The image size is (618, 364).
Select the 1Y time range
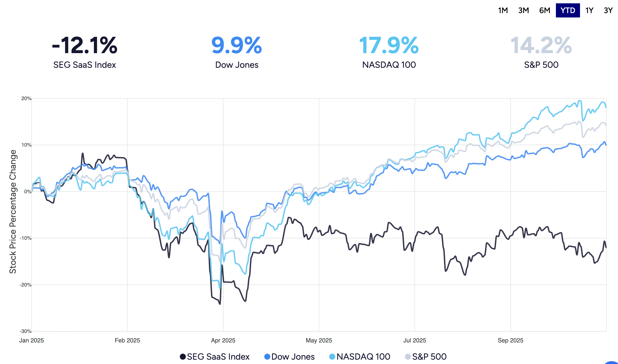click(x=590, y=10)
